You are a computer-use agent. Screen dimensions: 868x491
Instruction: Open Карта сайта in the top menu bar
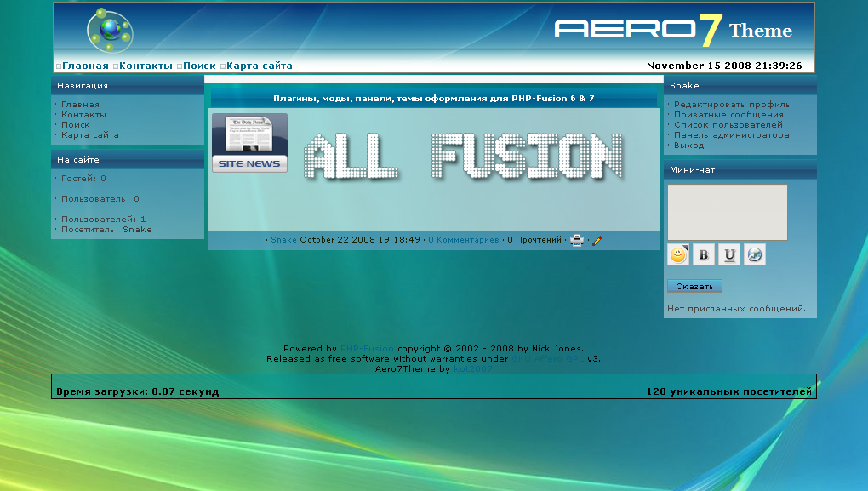point(259,66)
